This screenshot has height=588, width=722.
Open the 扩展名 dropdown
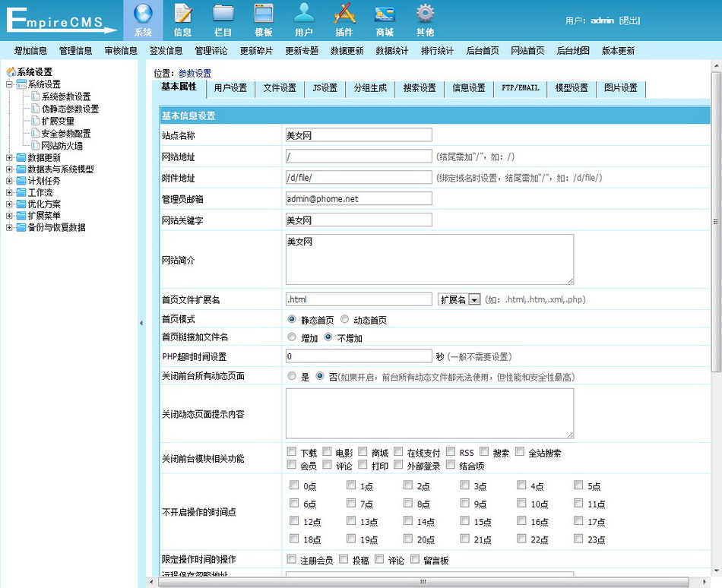[459, 299]
